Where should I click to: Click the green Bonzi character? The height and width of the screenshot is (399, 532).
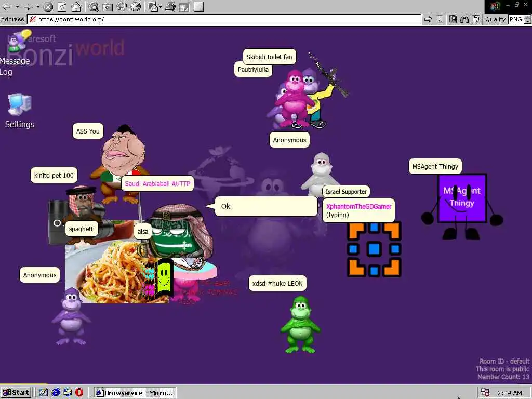300,325
